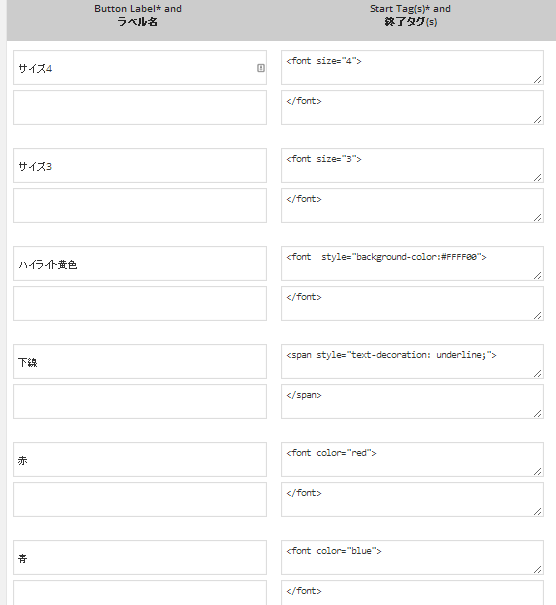Click </font> end tag under color="blue"
556x605 pixels.
(x=412, y=593)
